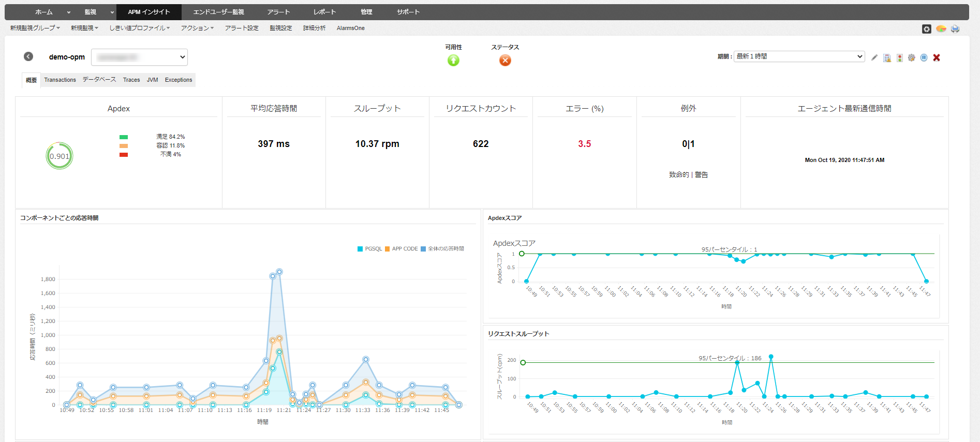Open the アラート top menu item
The height and width of the screenshot is (442, 980).
click(278, 12)
